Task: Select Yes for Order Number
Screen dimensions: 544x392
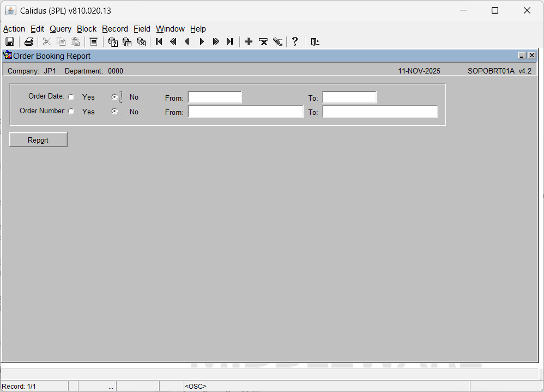Action: (71, 112)
